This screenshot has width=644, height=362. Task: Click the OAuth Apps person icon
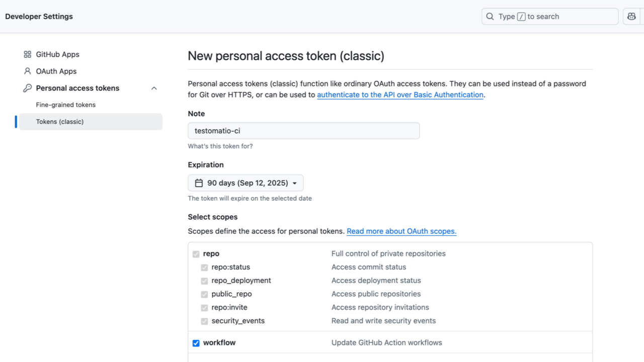click(x=27, y=71)
